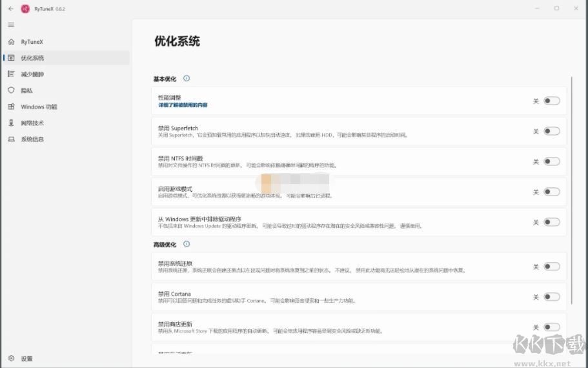The image size is (588, 368).
Task: Click the 高级优化 section heading
Action: (165, 245)
